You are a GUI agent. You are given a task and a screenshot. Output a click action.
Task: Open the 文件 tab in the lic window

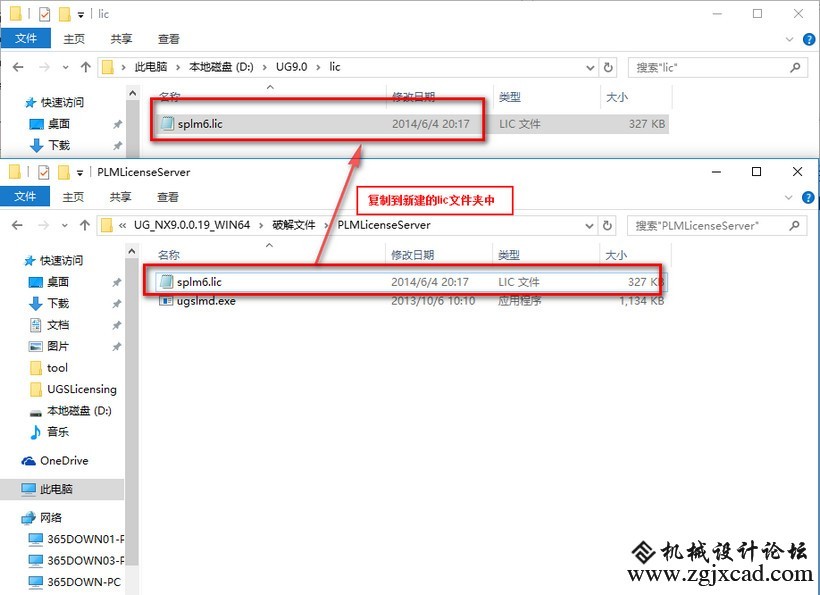pos(26,39)
